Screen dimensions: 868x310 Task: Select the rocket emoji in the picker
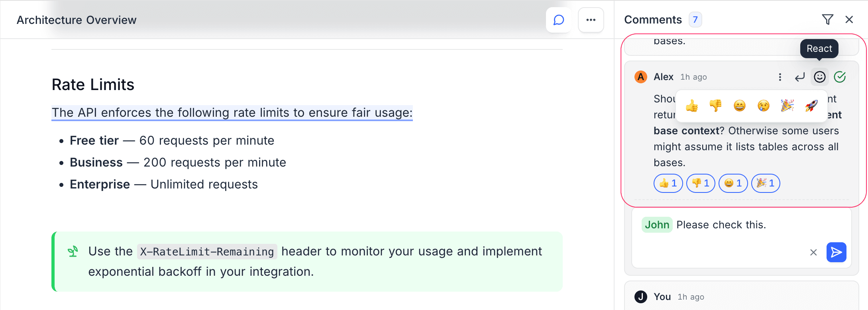(x=811, y=106)
